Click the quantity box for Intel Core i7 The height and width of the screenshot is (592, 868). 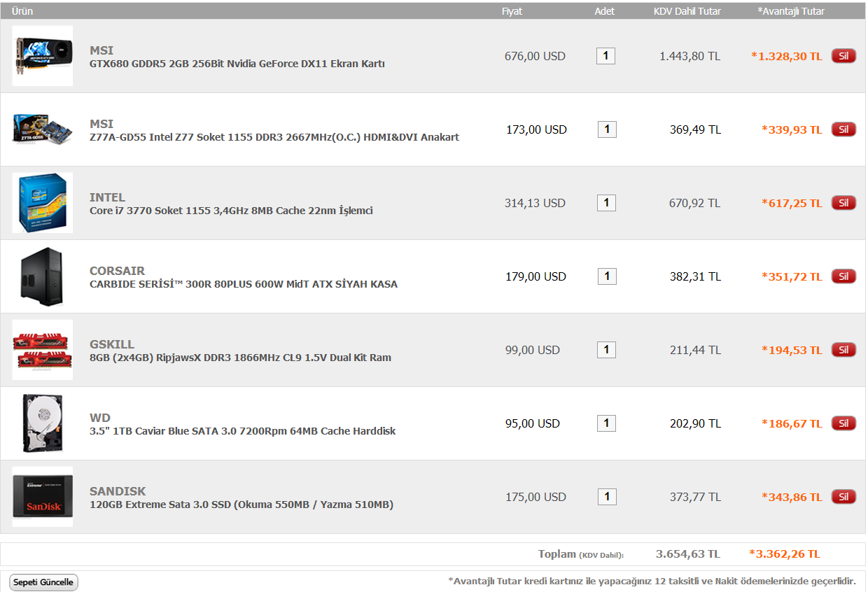click(606, 203)
